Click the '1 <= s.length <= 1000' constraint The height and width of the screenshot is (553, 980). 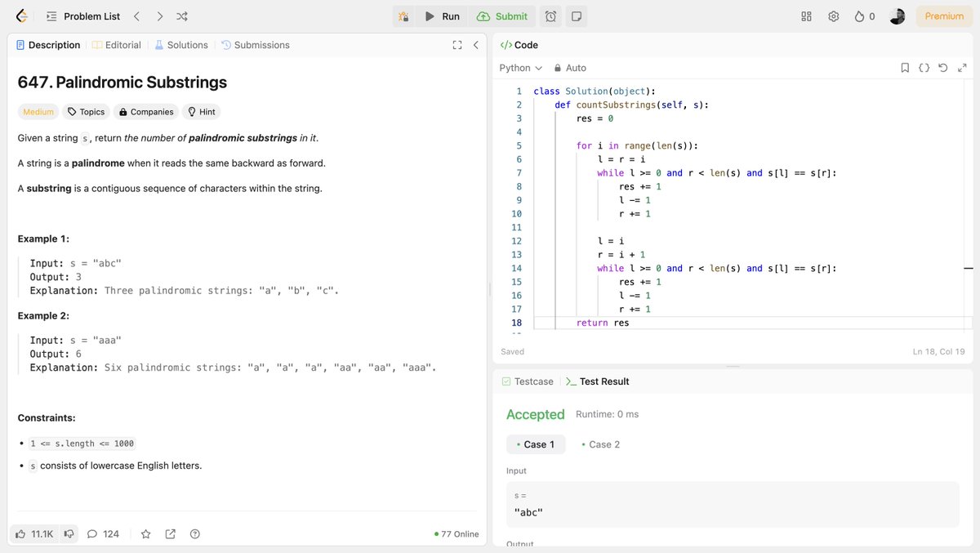(81, 444)
